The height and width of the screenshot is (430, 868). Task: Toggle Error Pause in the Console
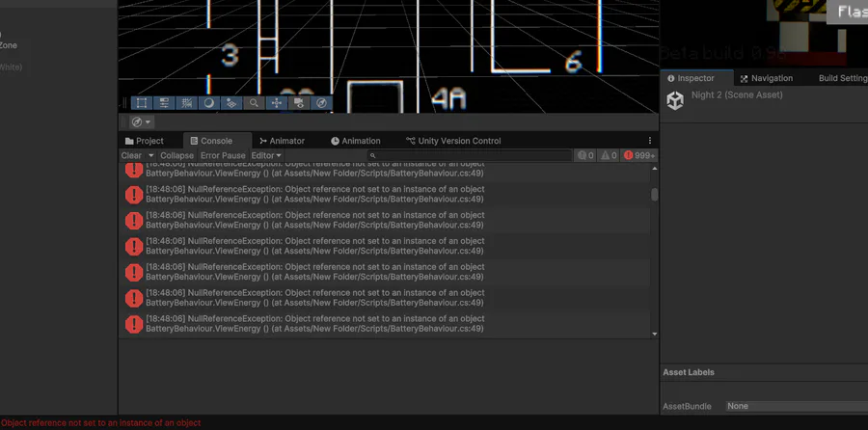pyautogui.click(x=223, y=155)
